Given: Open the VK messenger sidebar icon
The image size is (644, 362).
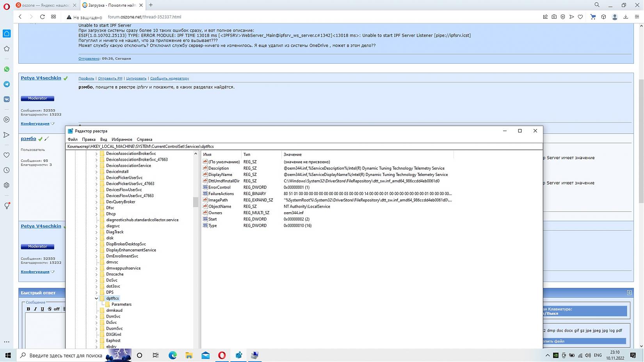Looking at the screenshot, I should [x=7, y=99].
